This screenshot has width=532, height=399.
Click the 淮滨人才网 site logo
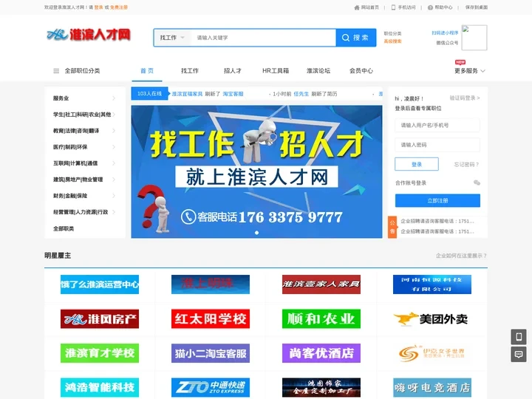(89, 35)
